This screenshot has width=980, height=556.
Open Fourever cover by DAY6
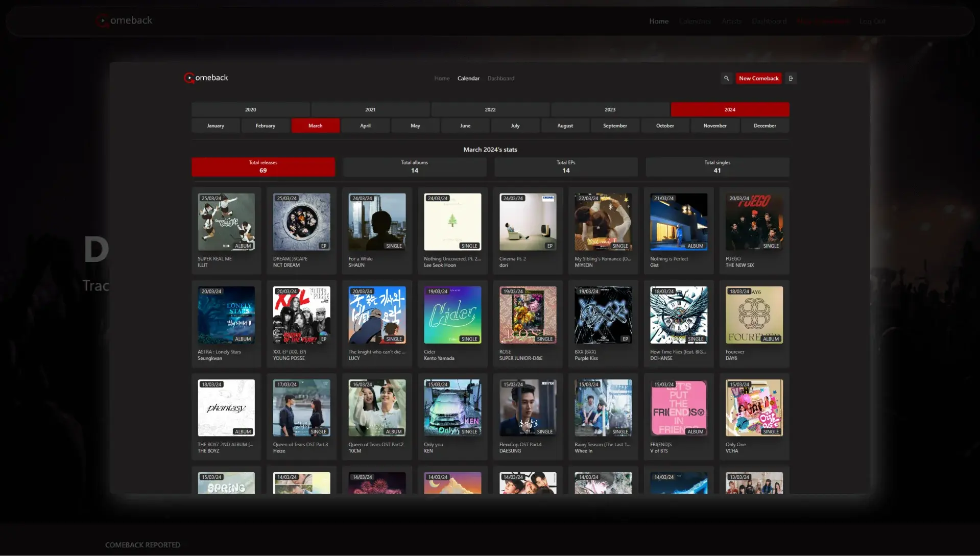[x=754, y=315]
